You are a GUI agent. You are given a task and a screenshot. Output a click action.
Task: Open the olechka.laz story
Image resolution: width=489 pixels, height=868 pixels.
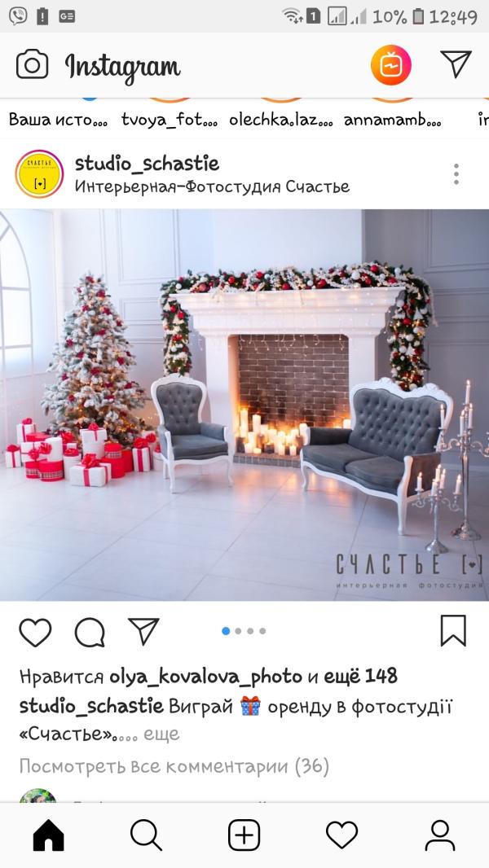(x=281, y=120)
